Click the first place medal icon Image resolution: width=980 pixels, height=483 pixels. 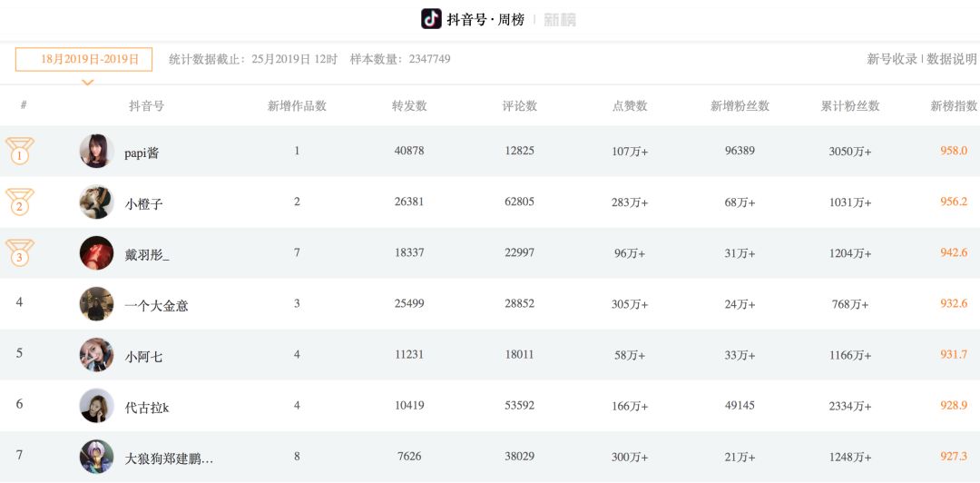pyautogui.click(x=19, y=151)
